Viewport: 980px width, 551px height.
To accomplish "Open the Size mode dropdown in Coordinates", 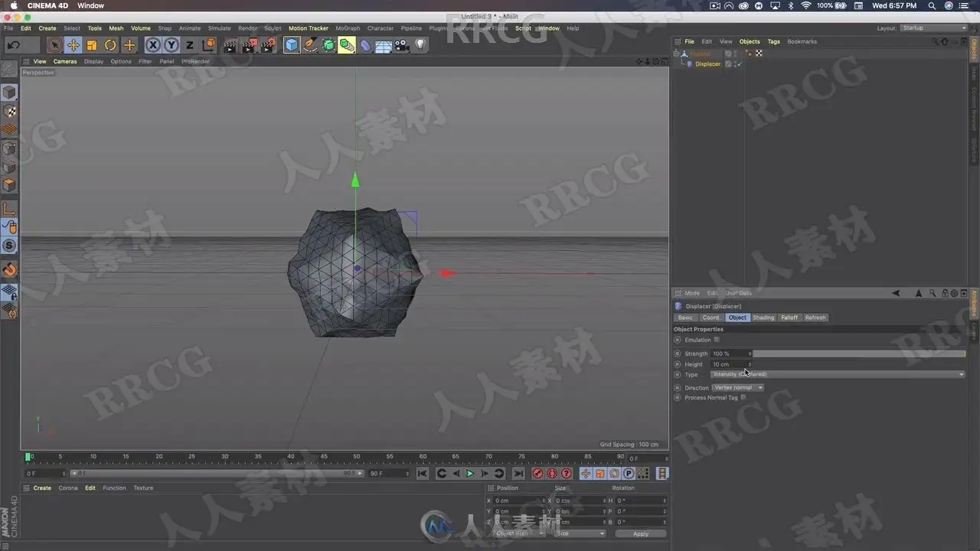I will [580, 533].
